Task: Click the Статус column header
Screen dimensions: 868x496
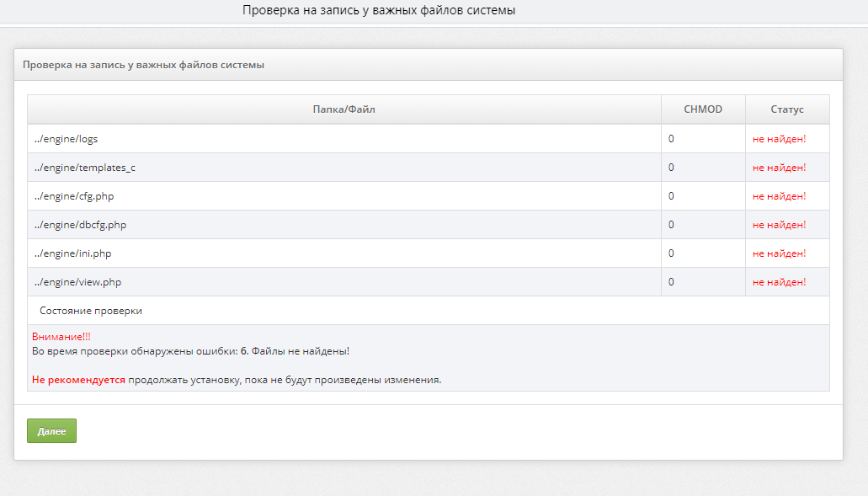Action: (786, 109)
